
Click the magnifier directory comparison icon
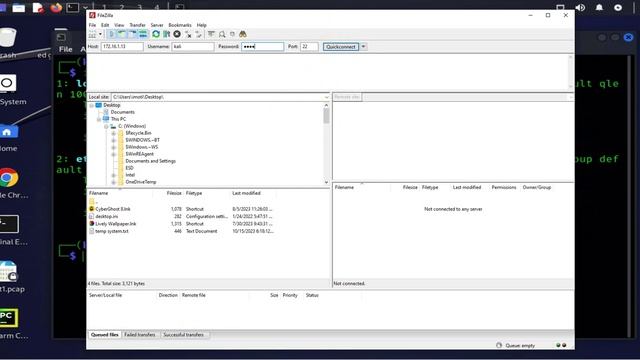pos(222,34)
